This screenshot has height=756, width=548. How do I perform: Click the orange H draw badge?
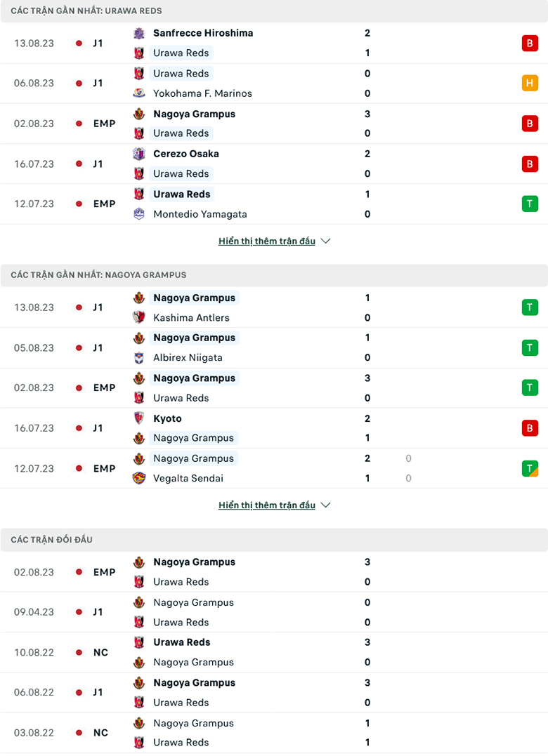[x=529, y=83]
